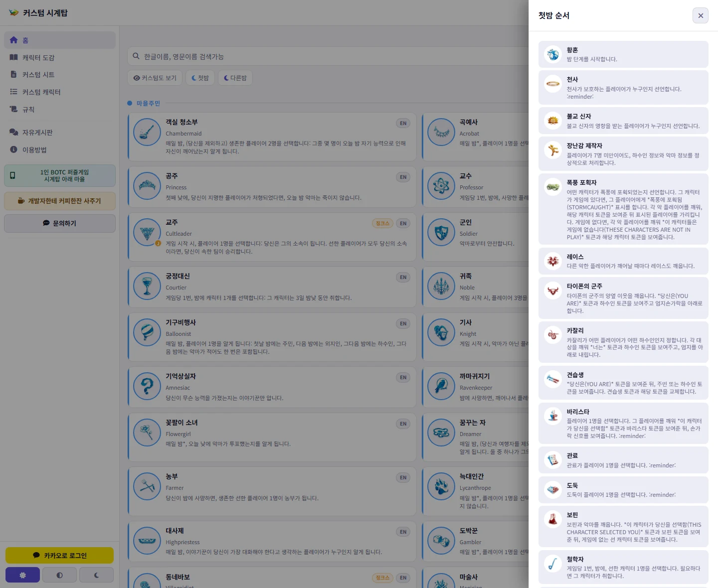Click the 기억상실자 Amnesiac question mark icon
This screenshot has height=588, width=718.
147,386
